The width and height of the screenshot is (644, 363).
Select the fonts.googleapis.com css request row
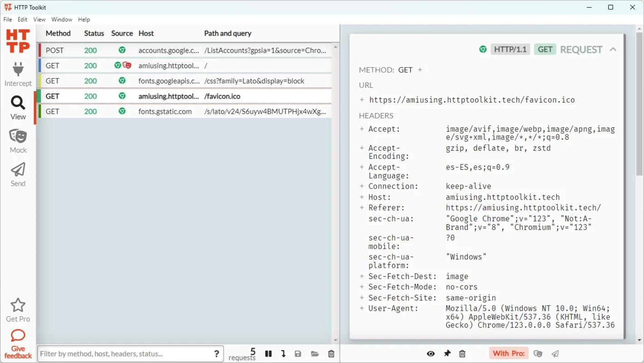coord(185,81)
